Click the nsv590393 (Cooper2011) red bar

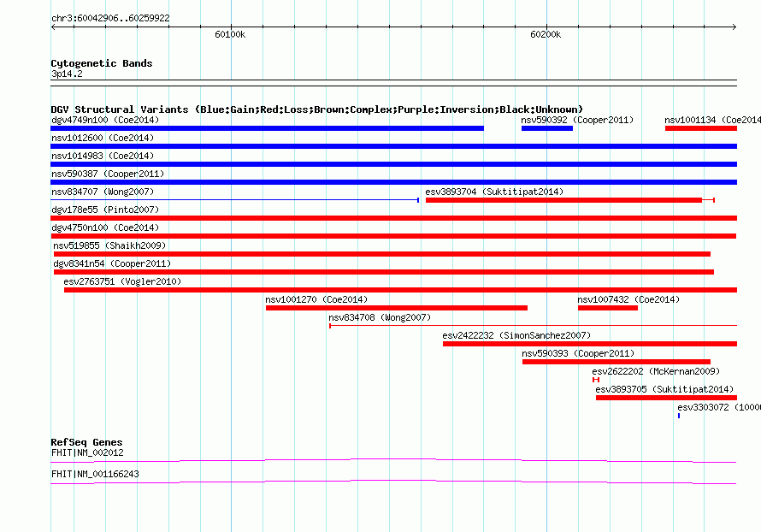click(616, 362)
